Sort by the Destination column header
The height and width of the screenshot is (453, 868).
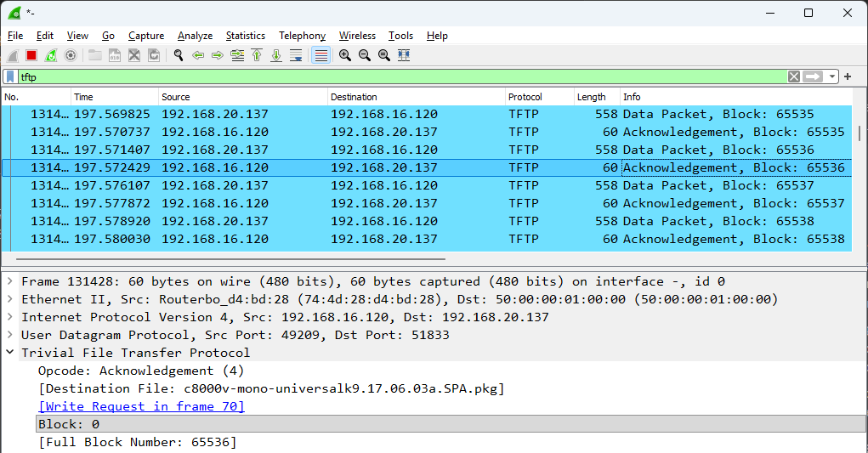tap(417, 97)
